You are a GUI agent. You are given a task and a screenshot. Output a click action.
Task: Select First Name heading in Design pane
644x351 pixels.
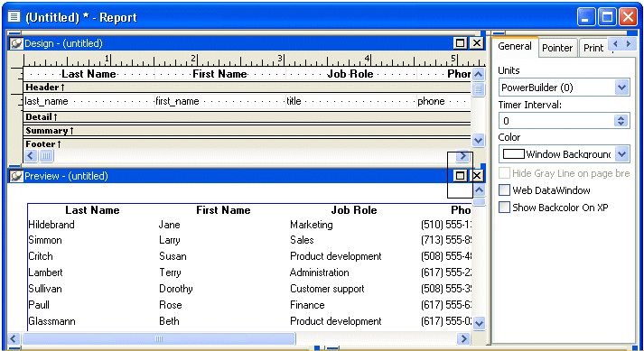tap(219, 74)
